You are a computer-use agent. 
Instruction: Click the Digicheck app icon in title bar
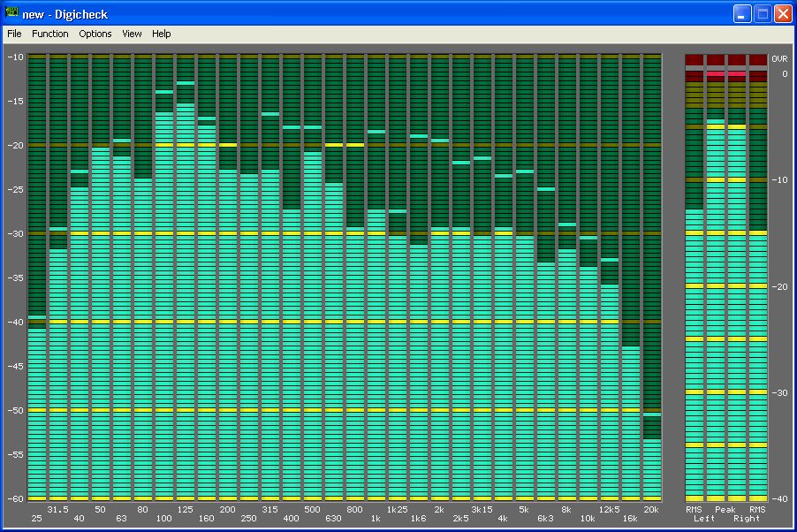click(11, 14)
